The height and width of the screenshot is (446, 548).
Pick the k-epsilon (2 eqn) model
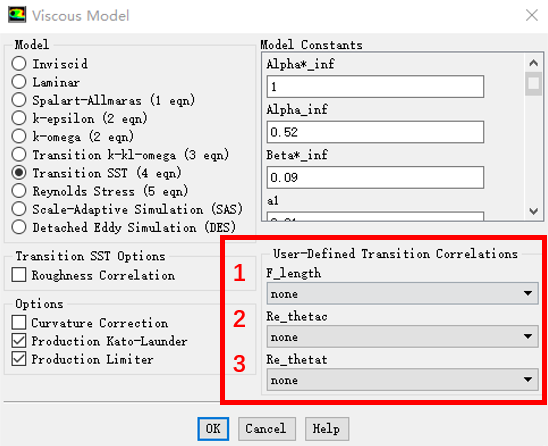[x=19, y=118]
